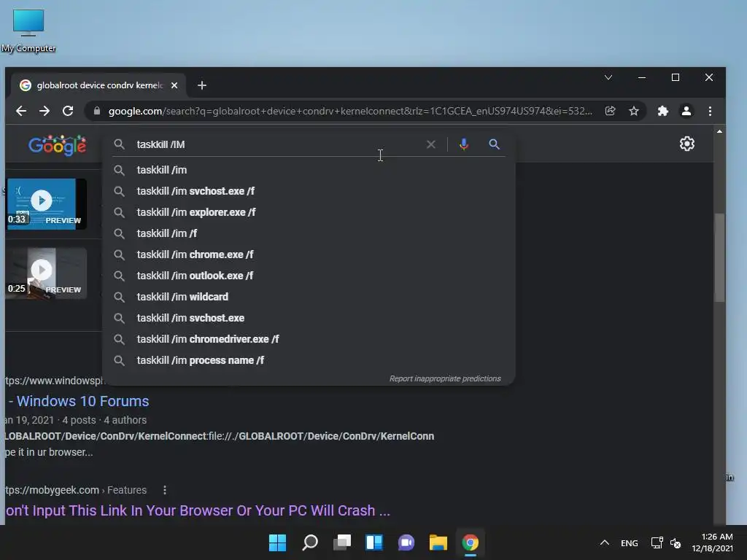Open a new Chrome tab
The image size is (747, 560).
pos(202,85)
